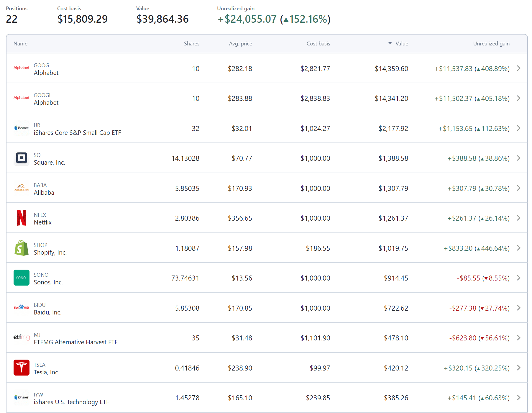Click MJ unrealized loss -$623.80
The image size is (532, 413).
pyautogui.click(x=463, y=338)
